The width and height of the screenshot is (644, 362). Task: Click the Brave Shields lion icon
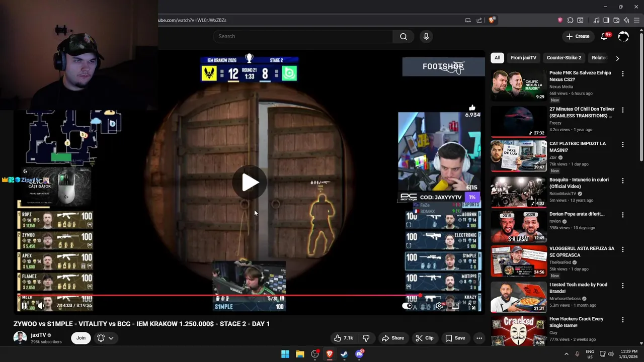pos(492,20)
